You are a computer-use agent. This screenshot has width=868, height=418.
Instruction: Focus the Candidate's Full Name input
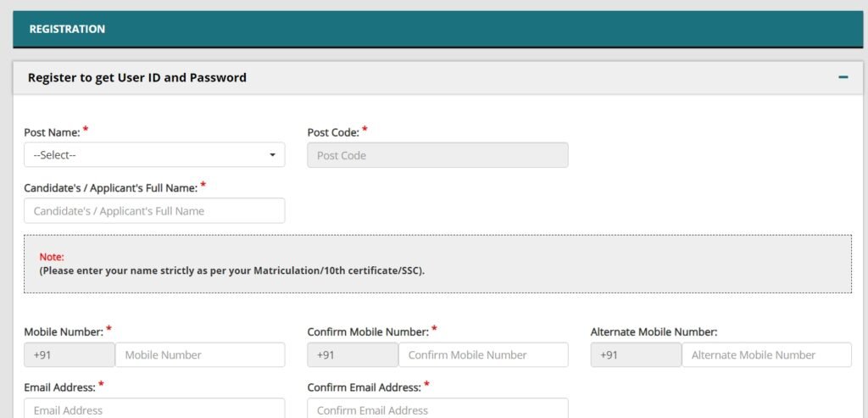point(154,211)
